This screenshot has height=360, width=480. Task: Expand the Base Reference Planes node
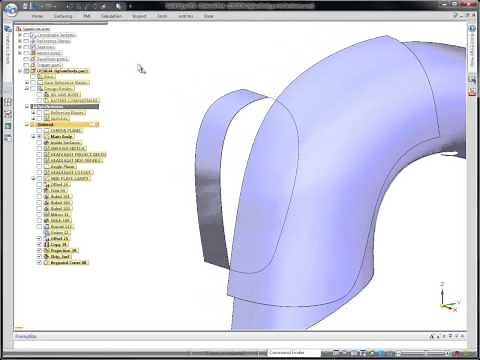(27, 83)
